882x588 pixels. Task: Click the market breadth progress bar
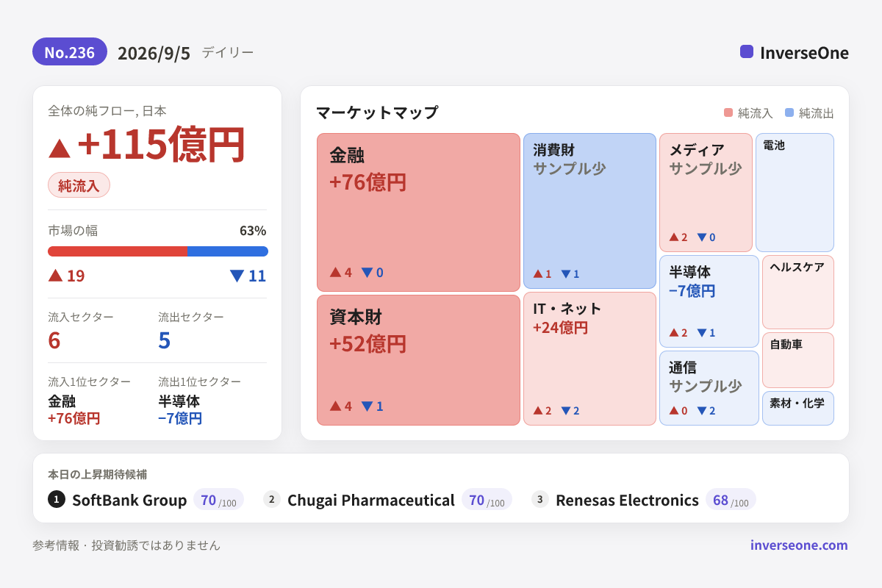point(158,251)
